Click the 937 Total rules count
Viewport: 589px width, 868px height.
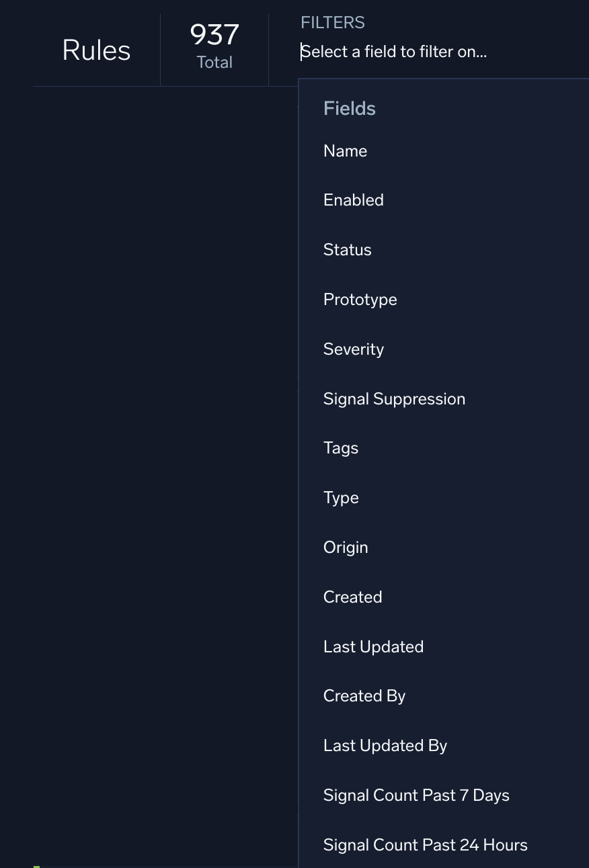click(x=214, y=45)
